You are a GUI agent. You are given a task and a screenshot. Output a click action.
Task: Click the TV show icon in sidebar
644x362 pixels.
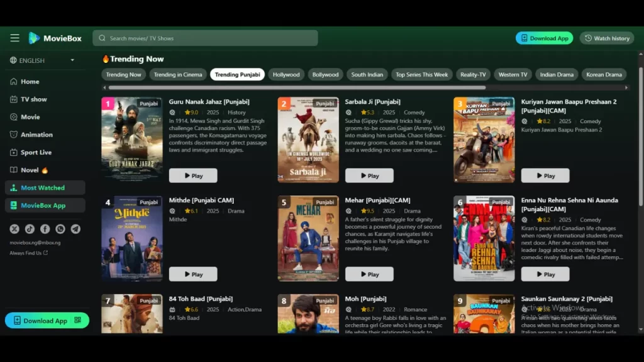[x=14, y=99]
